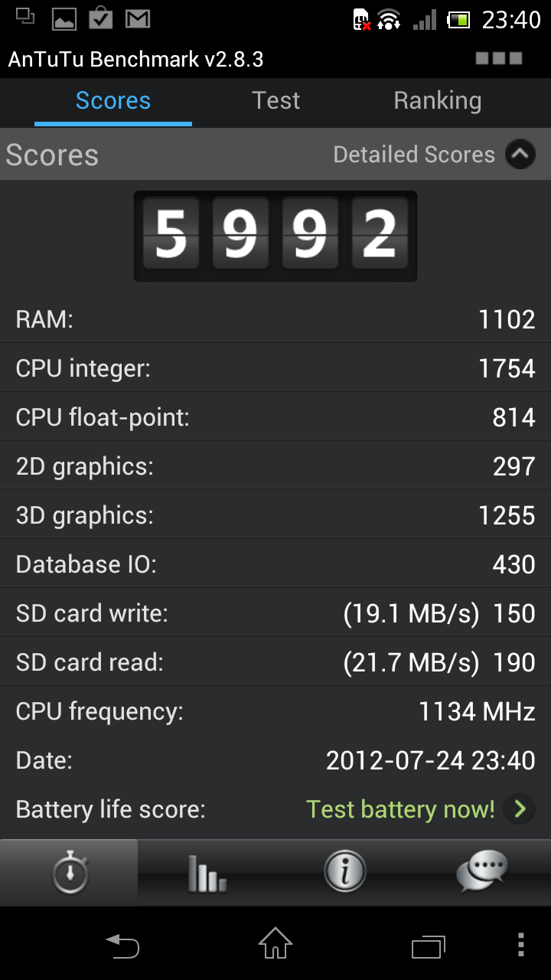
Task: Switch to the Ranking tab
Action: 438,101
